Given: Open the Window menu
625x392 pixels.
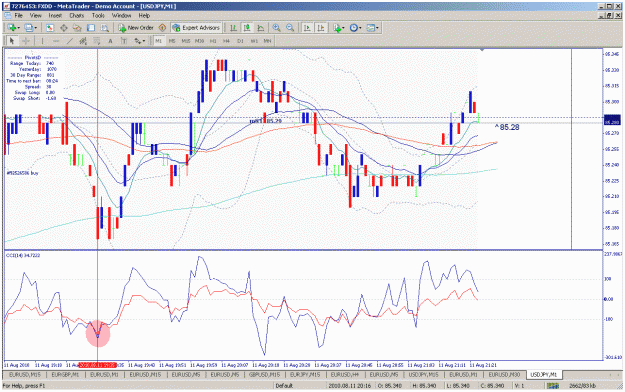Looking at the screenshot, I should (x=122, y=16).
